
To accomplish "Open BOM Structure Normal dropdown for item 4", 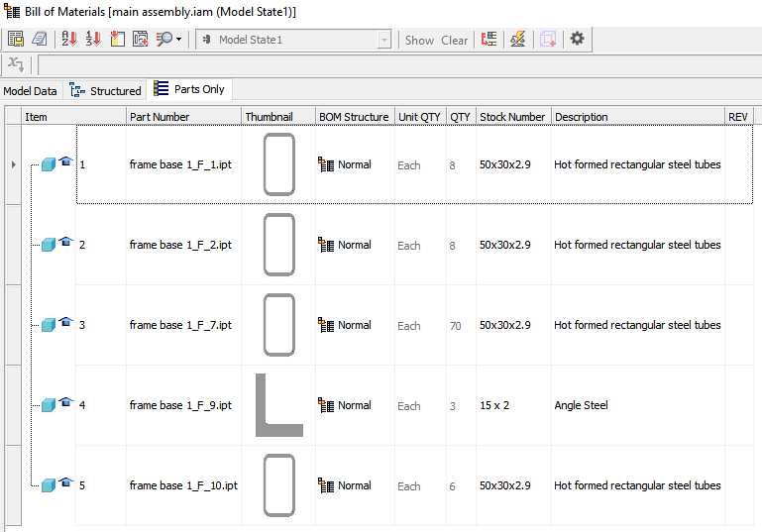I will [x=355, y=405].
